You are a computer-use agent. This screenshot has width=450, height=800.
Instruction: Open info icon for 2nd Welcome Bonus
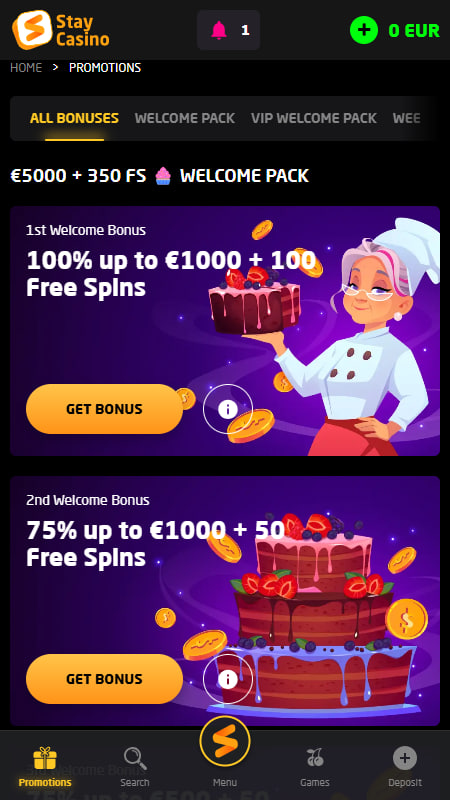pos(228,679)
